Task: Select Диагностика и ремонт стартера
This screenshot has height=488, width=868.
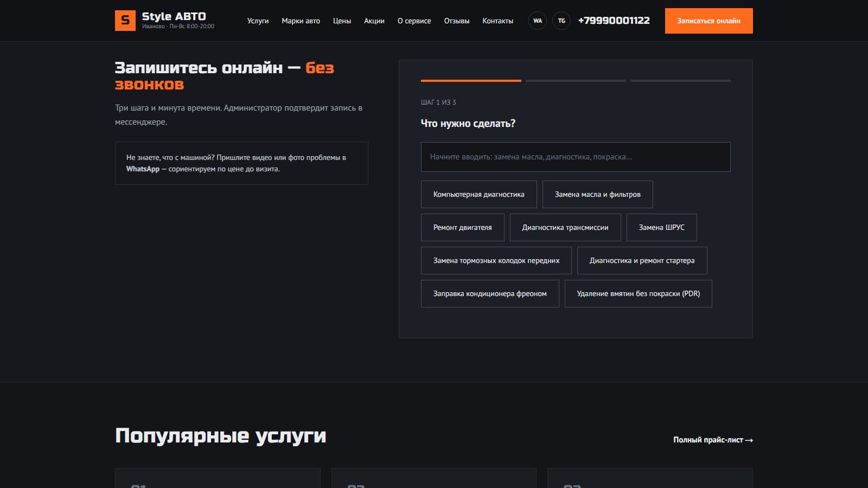Action: tap(642, 260)
